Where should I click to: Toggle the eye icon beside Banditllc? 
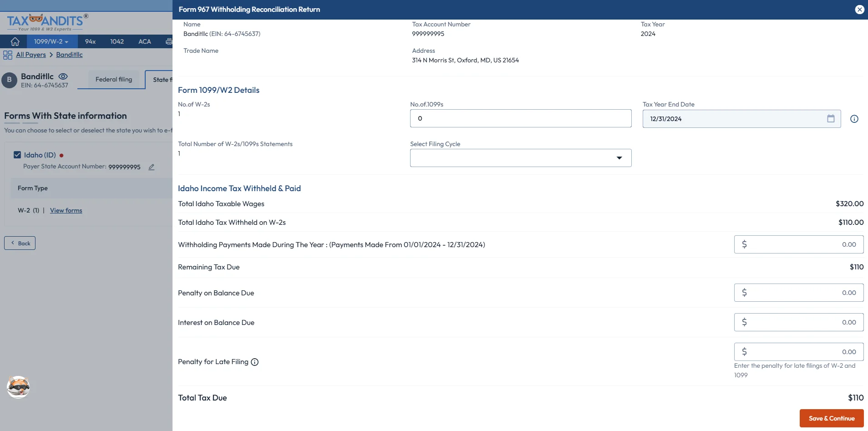click(x=63, y=76)
